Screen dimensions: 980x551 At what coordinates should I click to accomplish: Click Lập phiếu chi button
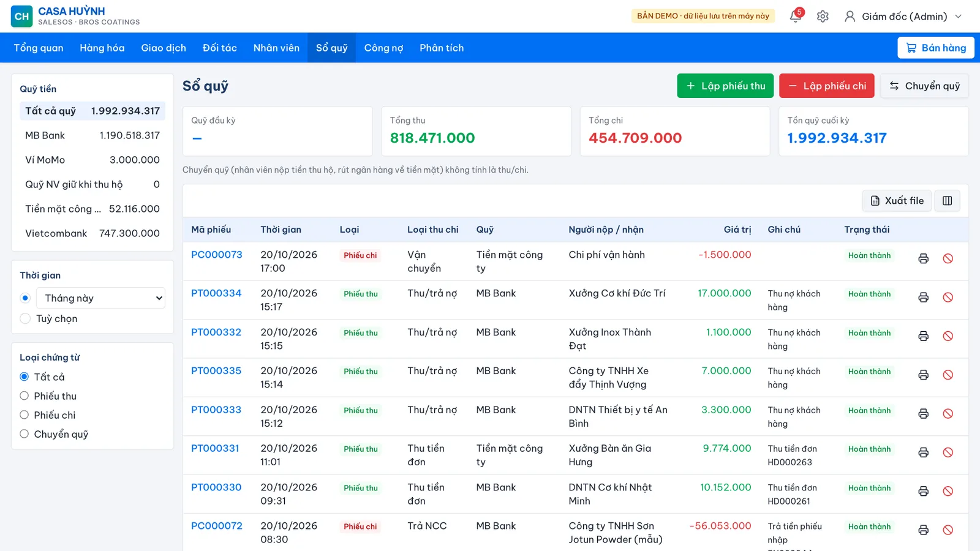point(827,86)
